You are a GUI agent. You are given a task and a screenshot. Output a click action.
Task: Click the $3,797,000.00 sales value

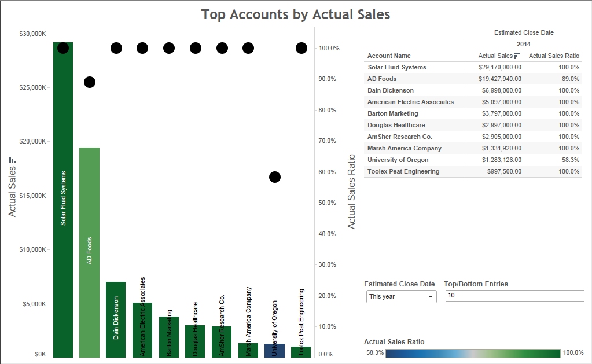(x=502, y=113)
